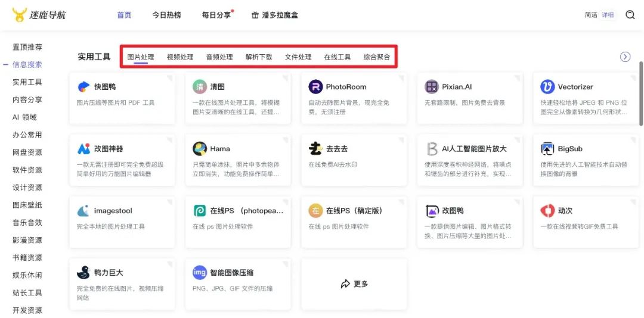The image size is (644, 318).
Task: Click imagestool's 完全本地的图片处理工具 description text
Action: [110, 226]
